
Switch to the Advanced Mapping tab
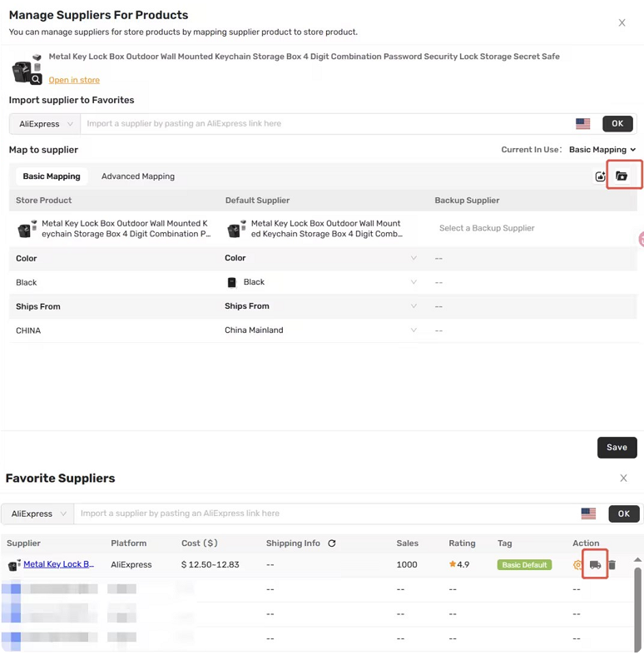pos(138,176)
